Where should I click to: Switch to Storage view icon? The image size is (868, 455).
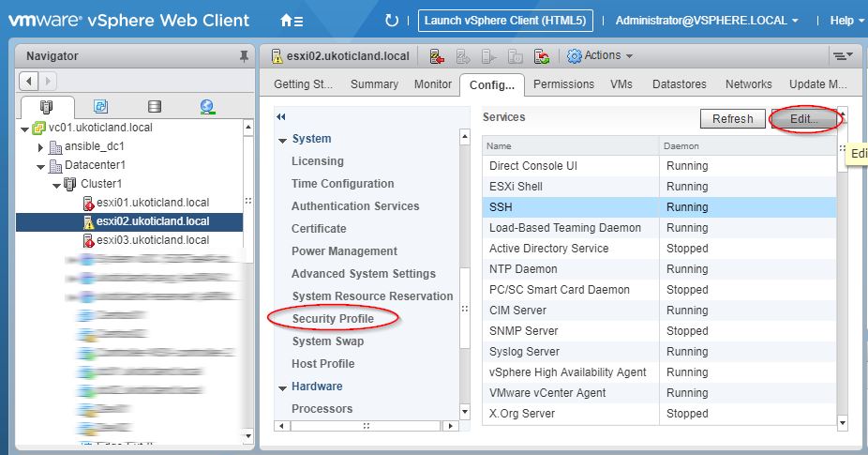click(155, 106)
